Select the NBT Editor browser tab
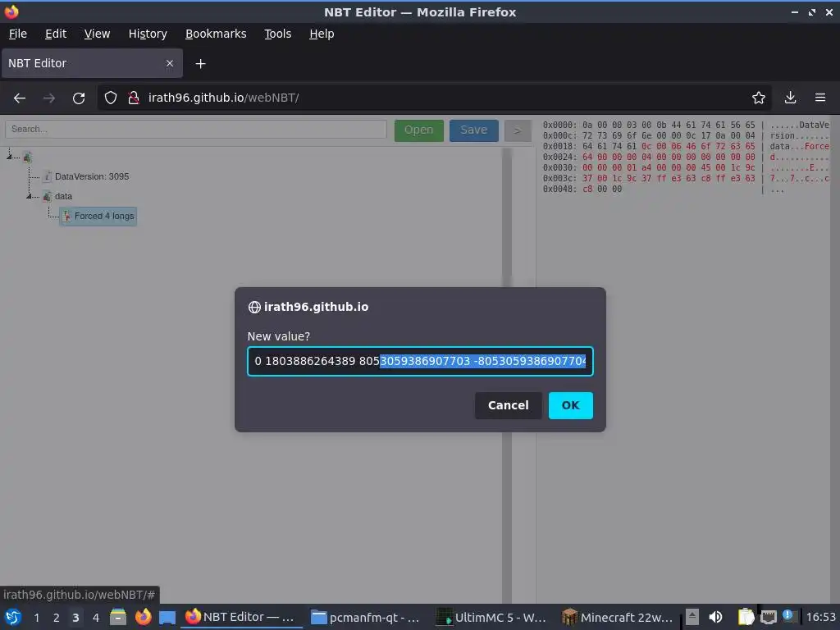The height and width of the screenshot is (630, 840). (92, 63)
